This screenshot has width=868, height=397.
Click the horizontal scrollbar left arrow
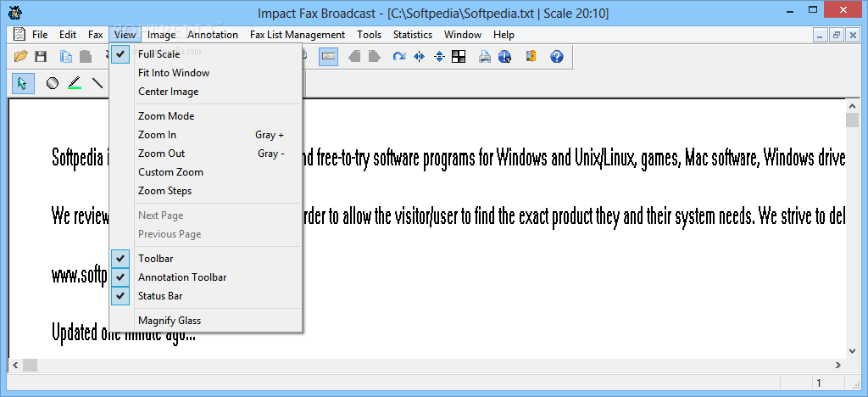pyautogui.click(x=15, y=365)
